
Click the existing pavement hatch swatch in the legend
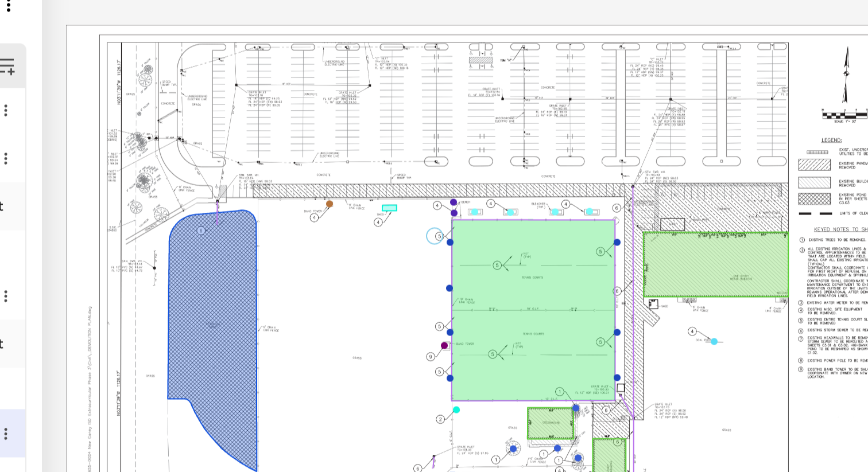[814, 165]
